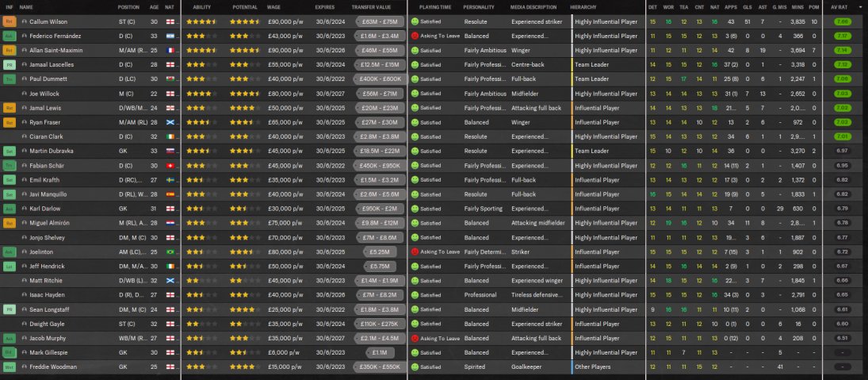This screenshot has width=868, height=380.
Task: Click Callum Wilson's green average rating badge
Action: (x=843, y=21)
